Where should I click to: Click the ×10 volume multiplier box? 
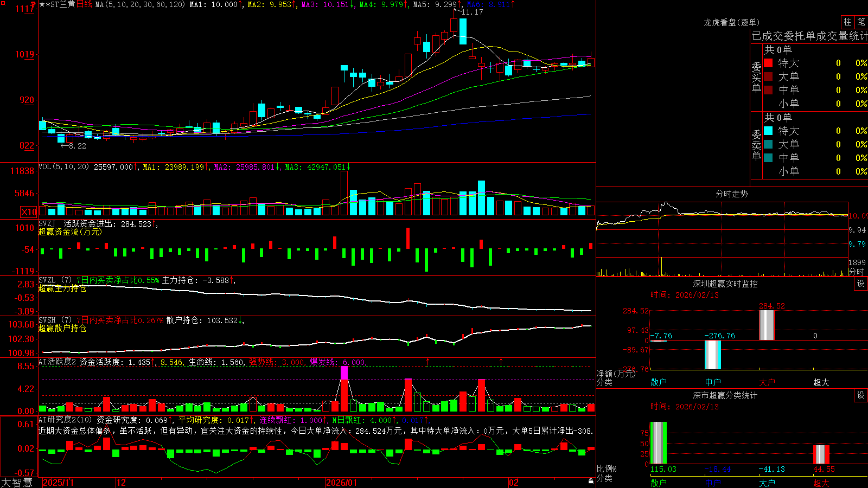[29, 212]
